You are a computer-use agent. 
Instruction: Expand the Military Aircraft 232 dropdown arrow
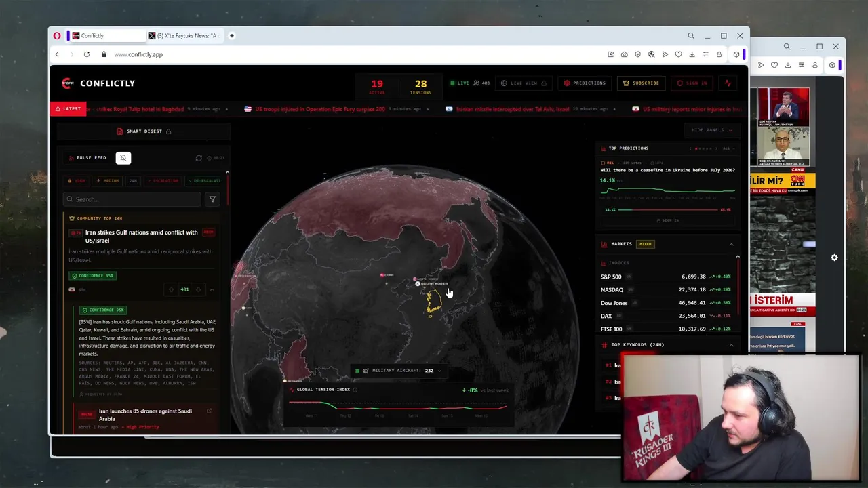(x=439, y=371)
